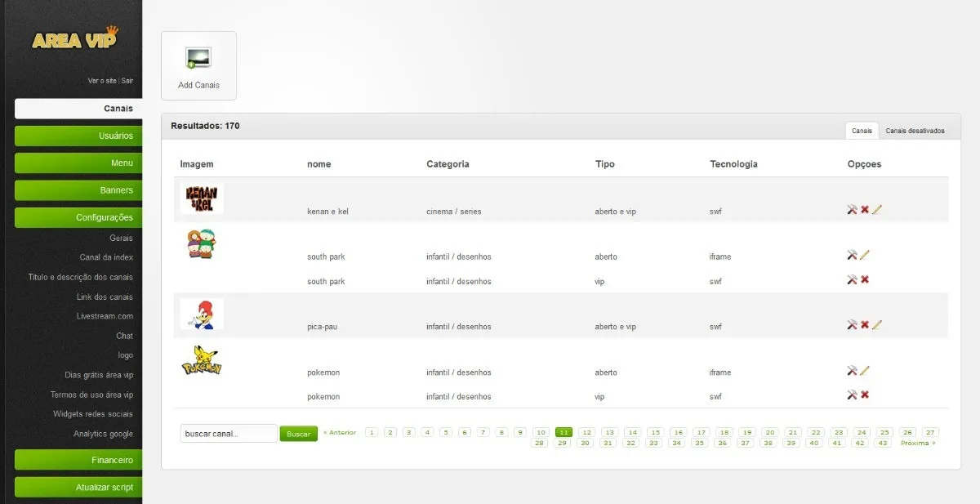The height and width of the screenshot is (504, 980).
Task: Go to page 10 of results
Action: point(541,432)
